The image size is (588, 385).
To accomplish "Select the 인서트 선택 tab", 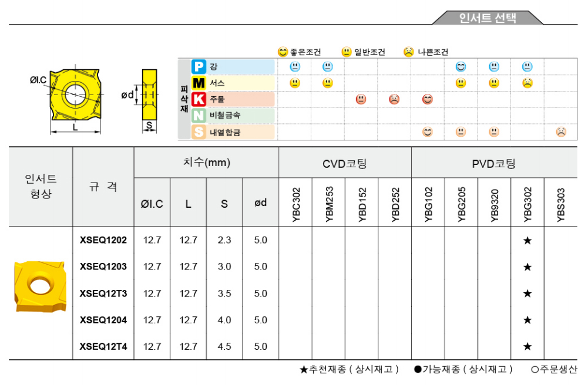I will click(488, 18).
